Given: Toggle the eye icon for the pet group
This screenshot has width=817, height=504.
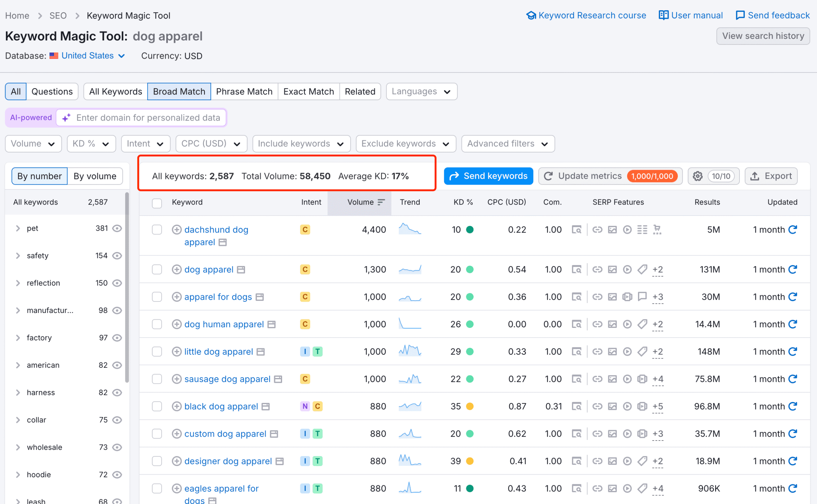Looking at the screenshot, I should (117, 228).
